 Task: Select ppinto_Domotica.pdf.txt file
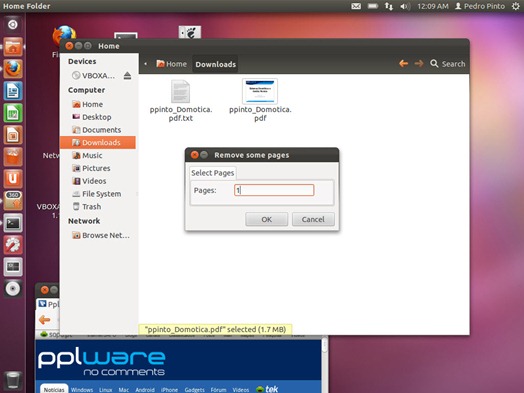181,101
